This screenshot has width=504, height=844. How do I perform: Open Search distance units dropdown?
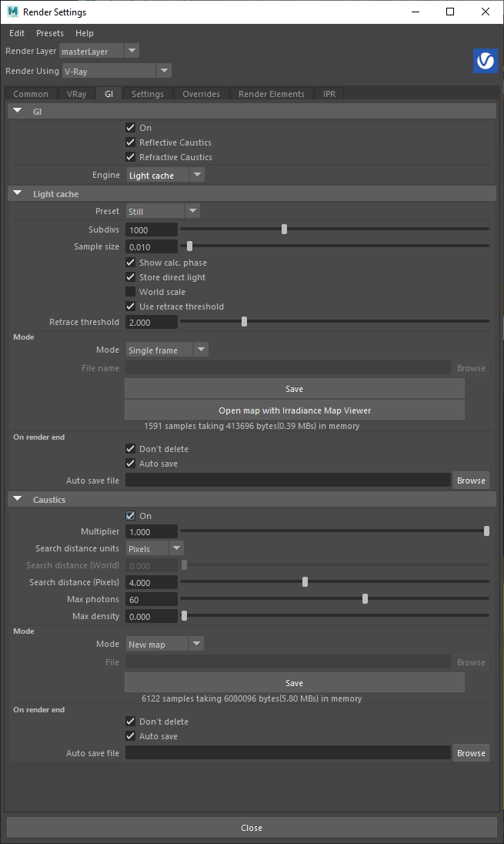point(155,548)
